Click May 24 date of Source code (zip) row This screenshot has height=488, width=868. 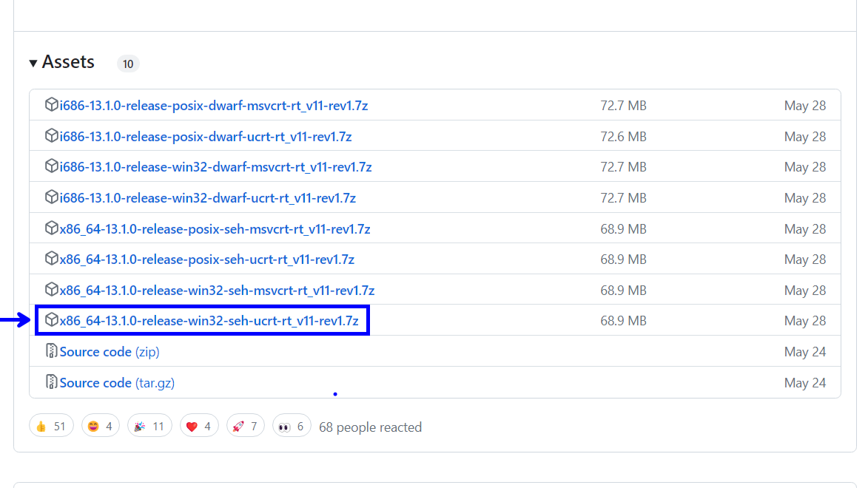(805, 352)
